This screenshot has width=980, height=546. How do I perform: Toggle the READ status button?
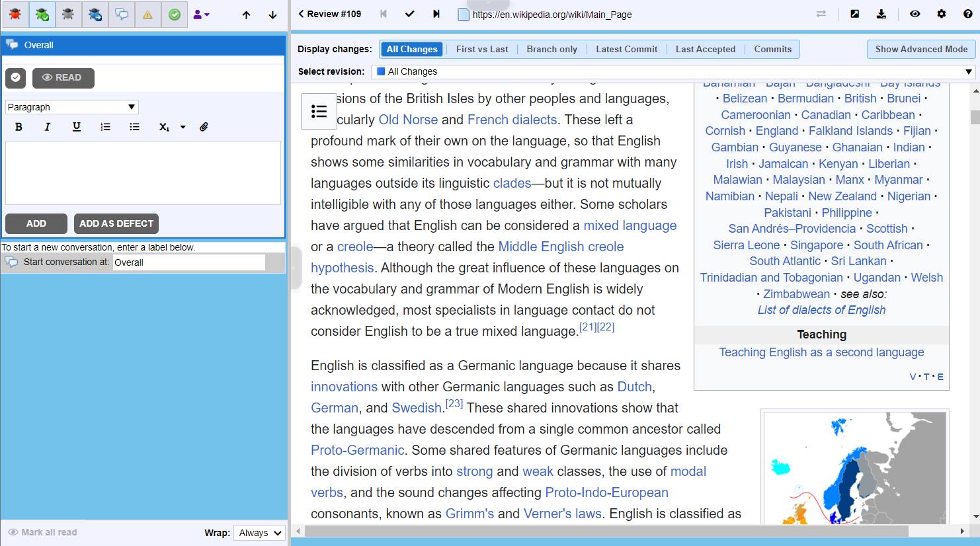click(x=63, y=78)
